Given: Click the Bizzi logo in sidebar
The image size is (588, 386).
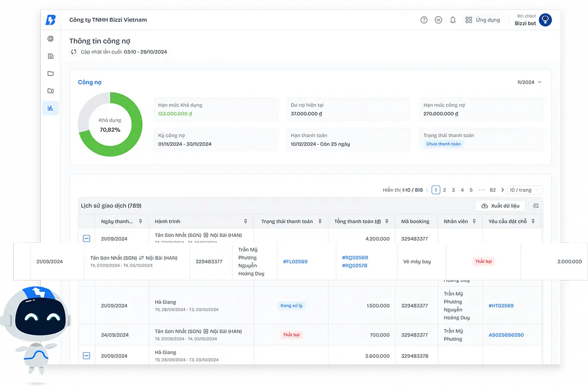Looking at the screenshot, I should coord(50,20).
